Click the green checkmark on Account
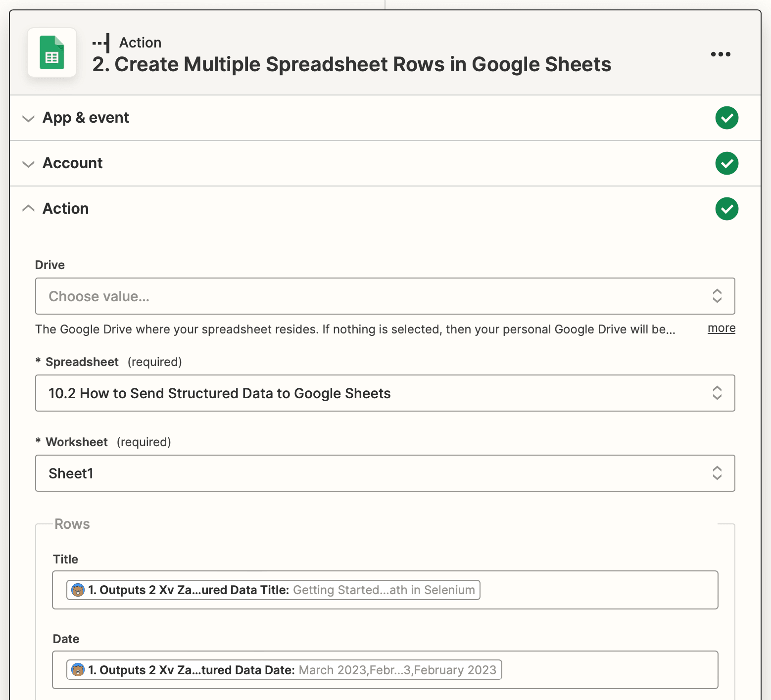Screen dimensions: 771x700 [x=726, y=163]
